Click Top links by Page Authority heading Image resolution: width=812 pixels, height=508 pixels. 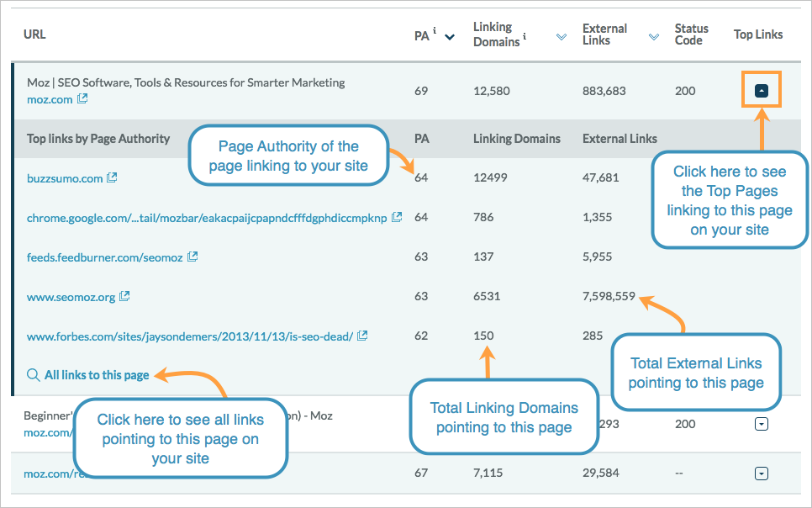pyautogui.click(x=98, y=139)
